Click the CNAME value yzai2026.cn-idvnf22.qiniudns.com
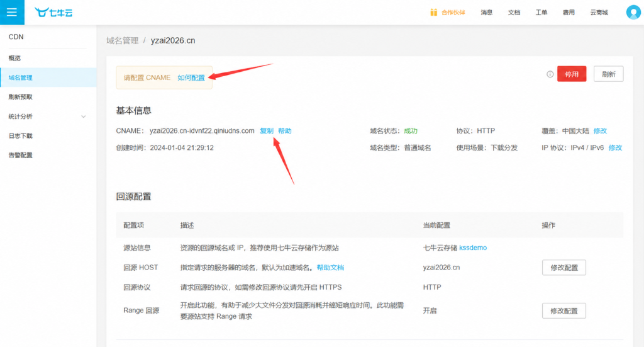 coord(202,131)
